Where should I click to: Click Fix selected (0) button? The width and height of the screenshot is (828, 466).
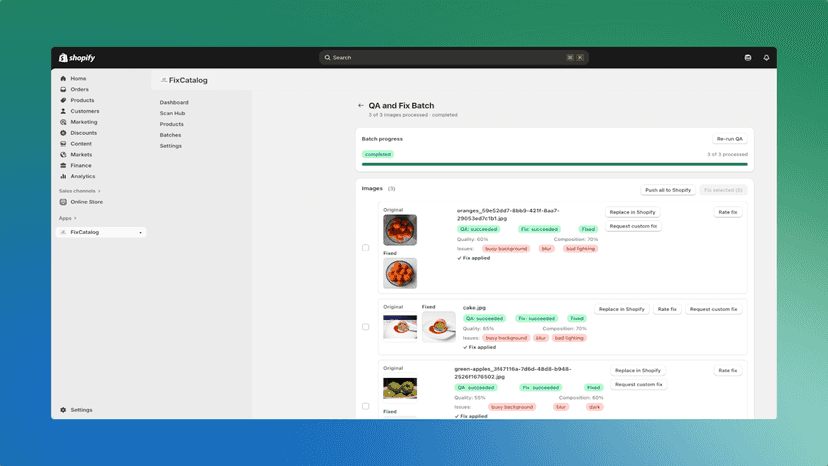(723, 190)
